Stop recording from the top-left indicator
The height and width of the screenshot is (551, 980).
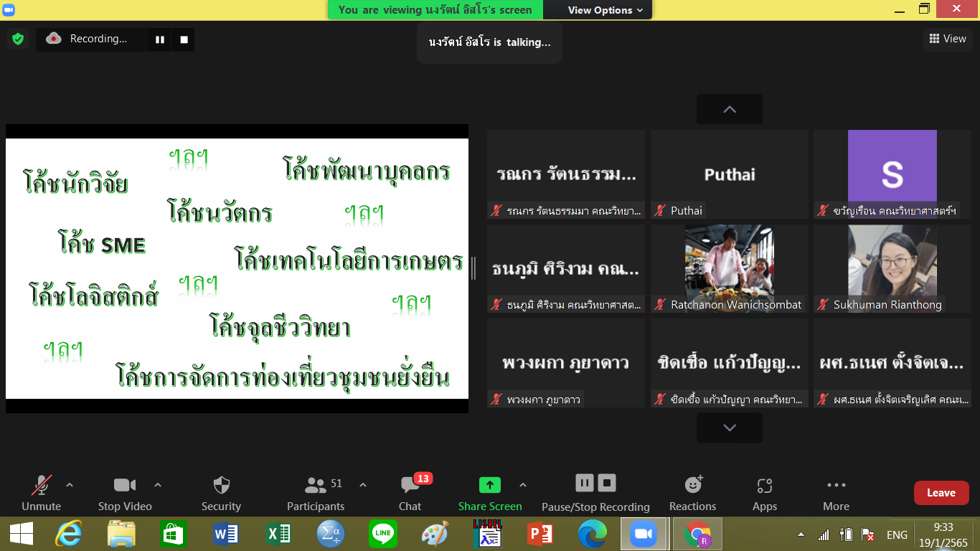click(x=184, y=39)
